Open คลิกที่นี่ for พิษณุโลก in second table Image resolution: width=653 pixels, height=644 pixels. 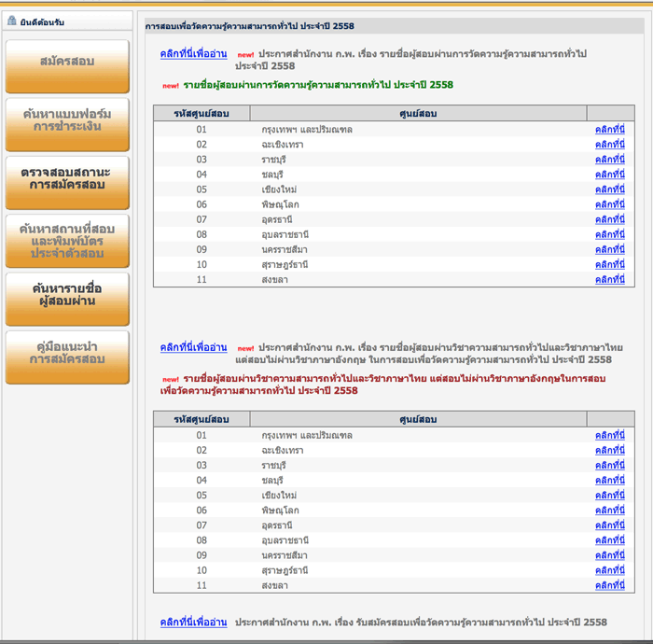[x=609, y=510]
